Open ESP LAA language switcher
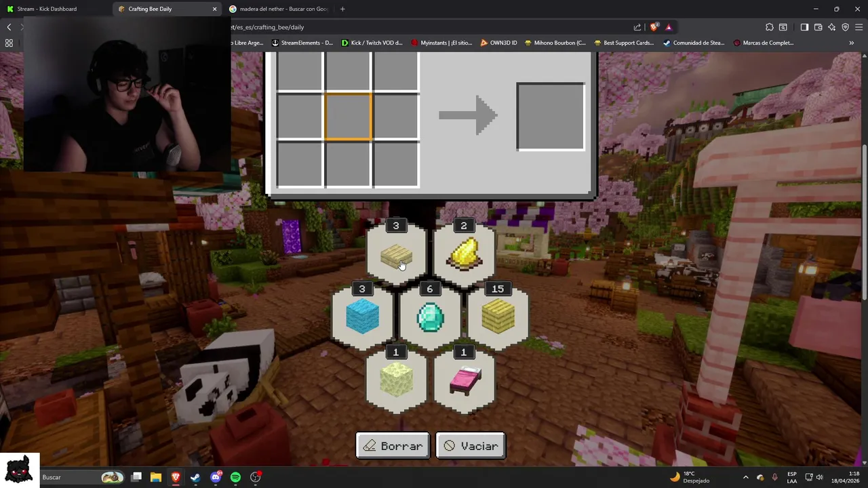 792,477
